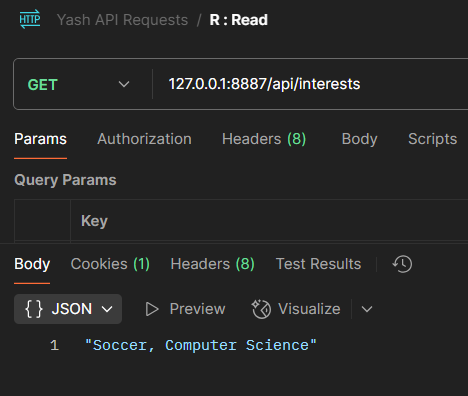This screenshot has width=468, height=396.
Task: Open the Cookies (1) tab
Action: click(x=110, y=264)
